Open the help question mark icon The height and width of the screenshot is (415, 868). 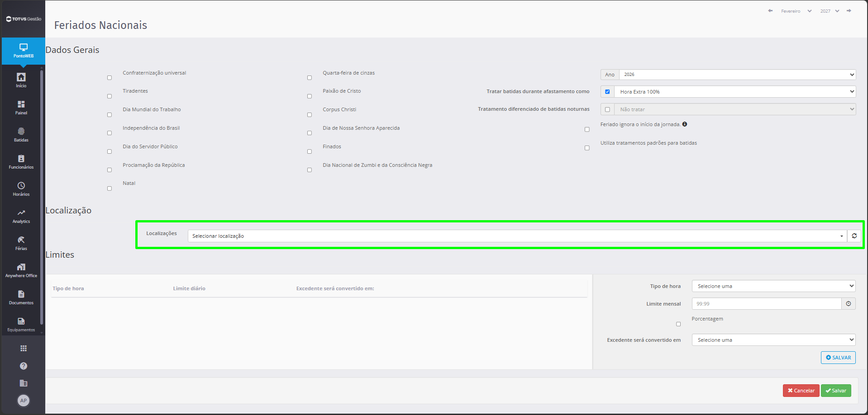[x=24, y=366]
